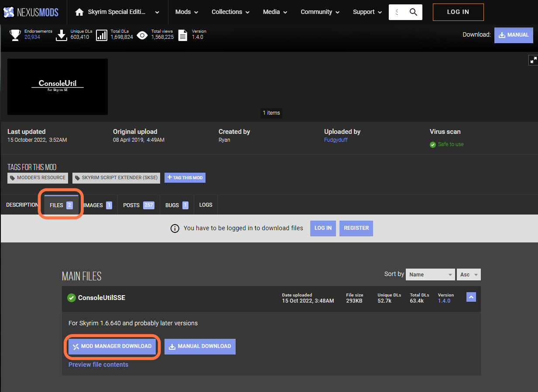
Task: Click the green check icon next to ConsoleUtilSSE
Action: [x=71, y=298]
